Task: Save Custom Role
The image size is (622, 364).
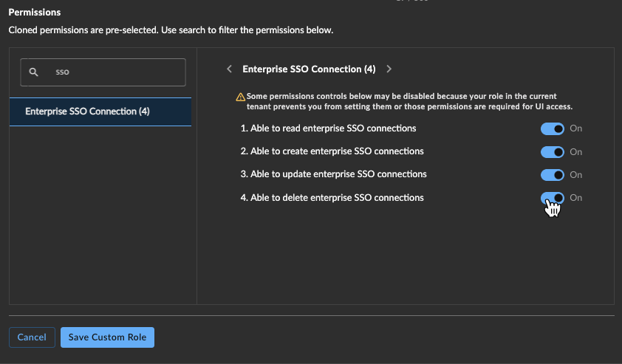Action: point(107,337)
